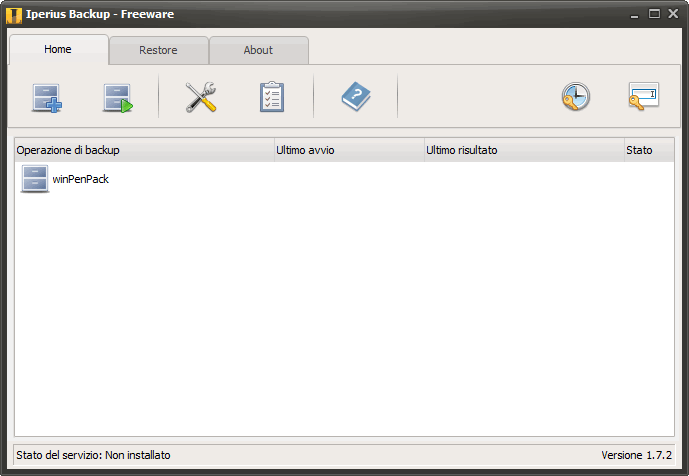
Task: Select the winPenPack row text
Action: click(x=80, y=179)
